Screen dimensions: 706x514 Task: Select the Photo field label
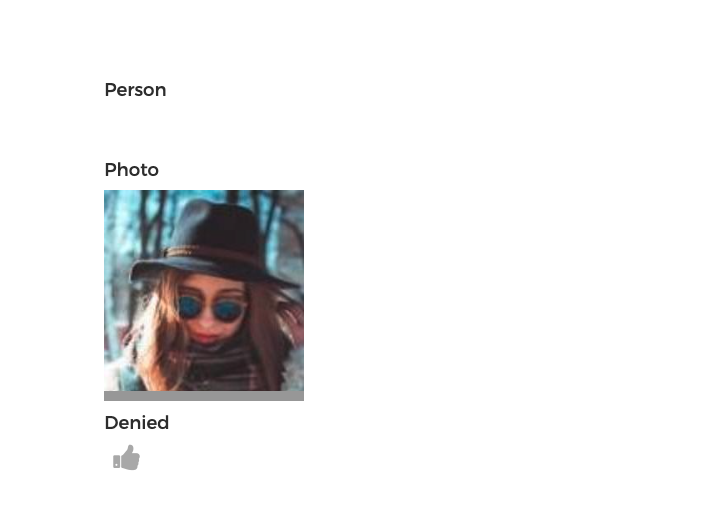point(131,170)
